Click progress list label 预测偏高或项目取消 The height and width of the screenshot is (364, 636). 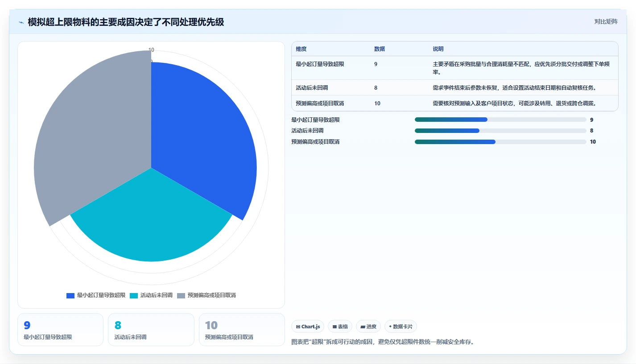(x=315, y=142)
